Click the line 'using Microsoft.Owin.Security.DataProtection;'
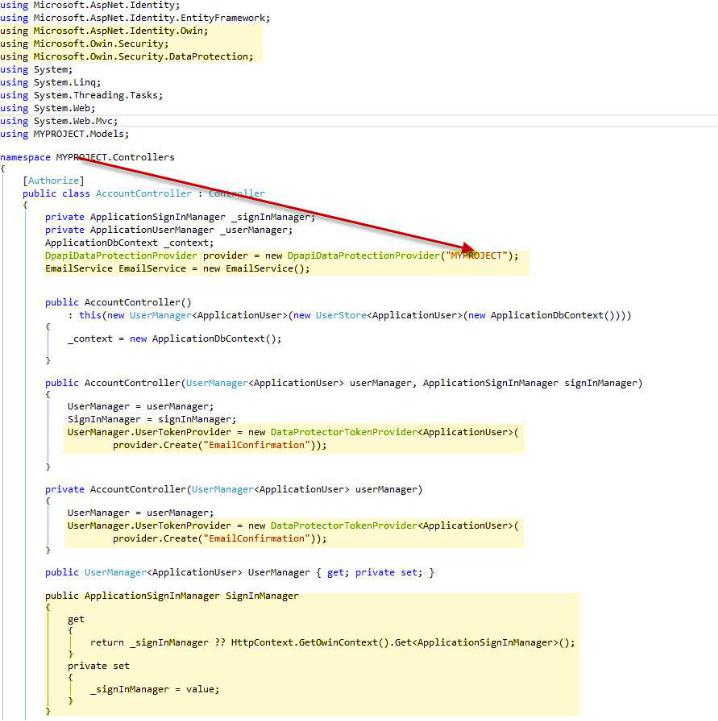 pyautogui.click(x=126, y=57)
